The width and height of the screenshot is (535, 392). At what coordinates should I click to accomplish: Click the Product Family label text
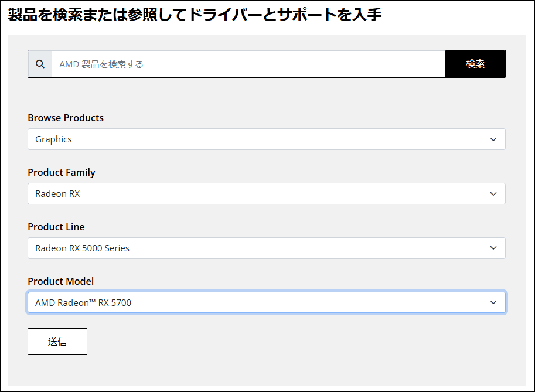62,173
